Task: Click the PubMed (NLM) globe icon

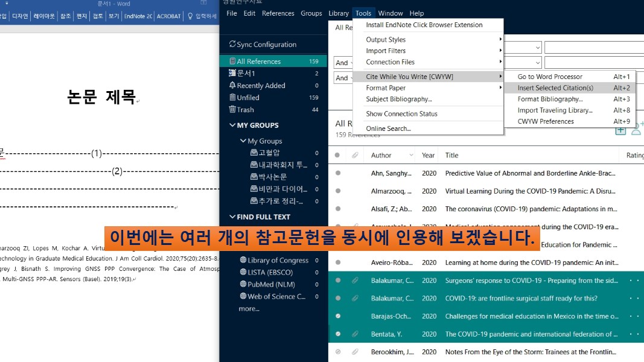Action: click(243, 284)
